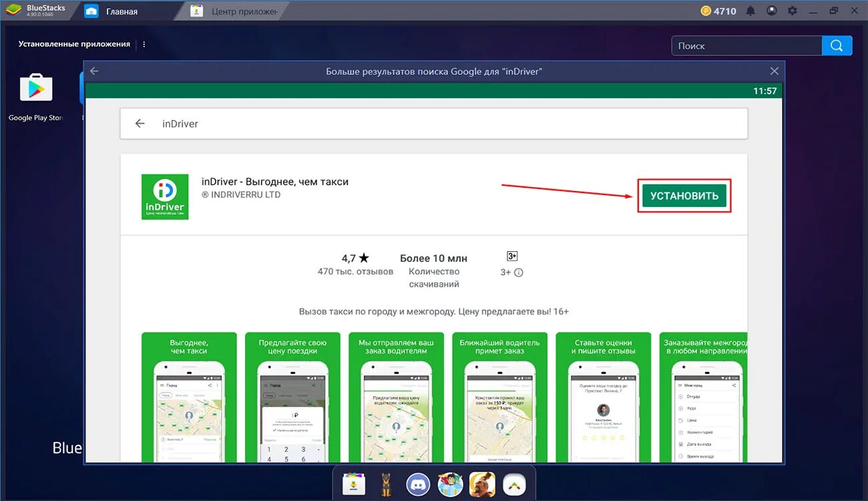
Task: Click the inDriver Play Store search box
Action: 434,124
